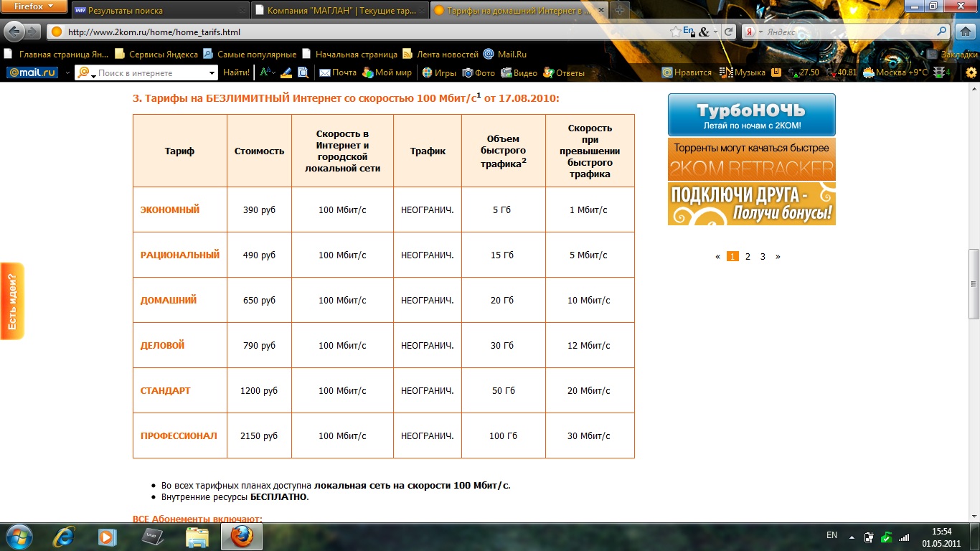980x551 pixels.
Task: Click the browser Home button
Action: [x=964, y=32]
